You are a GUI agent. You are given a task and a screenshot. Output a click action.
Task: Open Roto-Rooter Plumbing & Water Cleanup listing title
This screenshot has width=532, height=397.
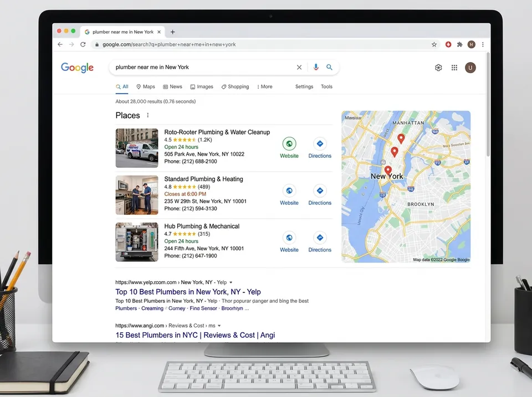(217, 132)
